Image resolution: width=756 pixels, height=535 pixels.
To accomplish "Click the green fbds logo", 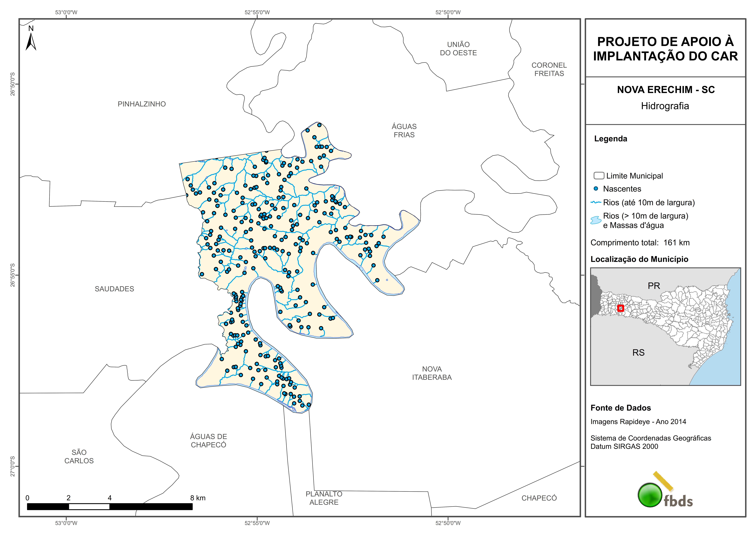I will [650, 495].
